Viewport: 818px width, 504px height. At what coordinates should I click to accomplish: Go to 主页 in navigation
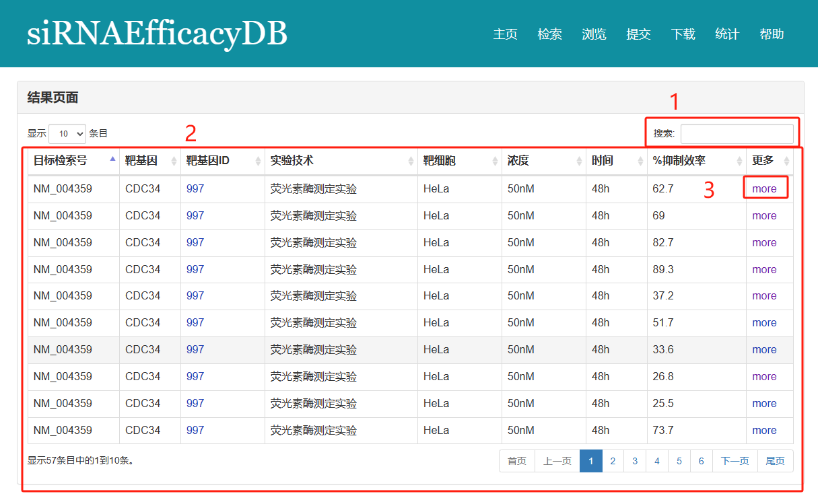point(505,34)
